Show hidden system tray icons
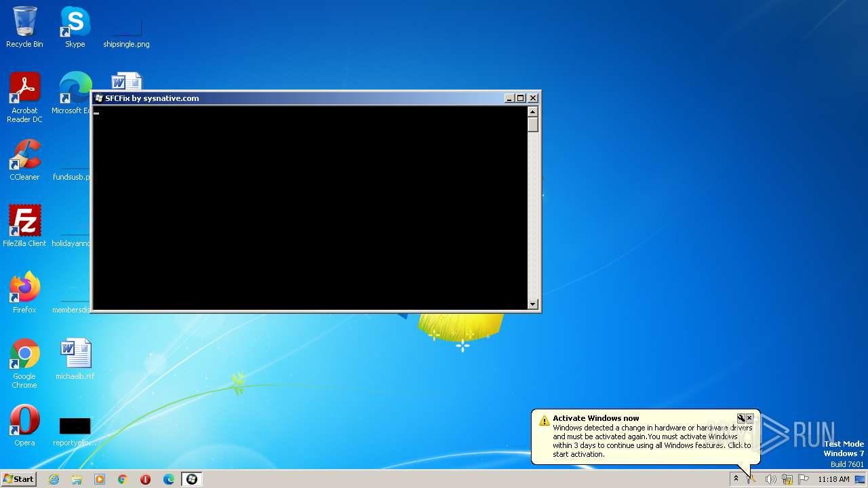 (736, 479)
